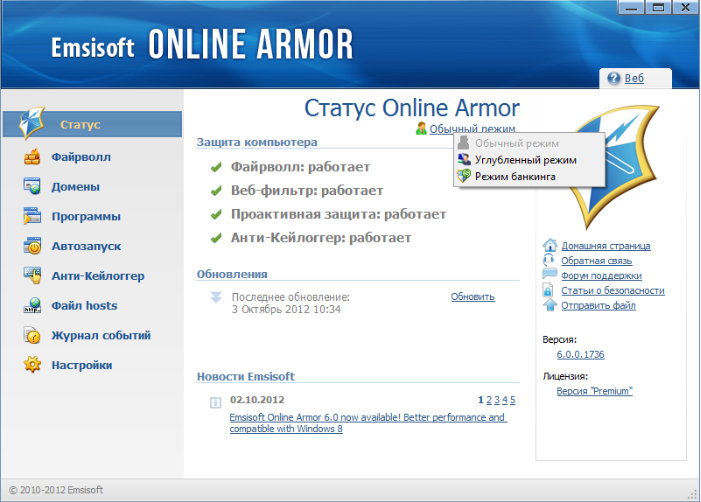Switch to Режим банкинга in the popup
The width and height of the screenshot is (701, 502).
coord(529,177)
